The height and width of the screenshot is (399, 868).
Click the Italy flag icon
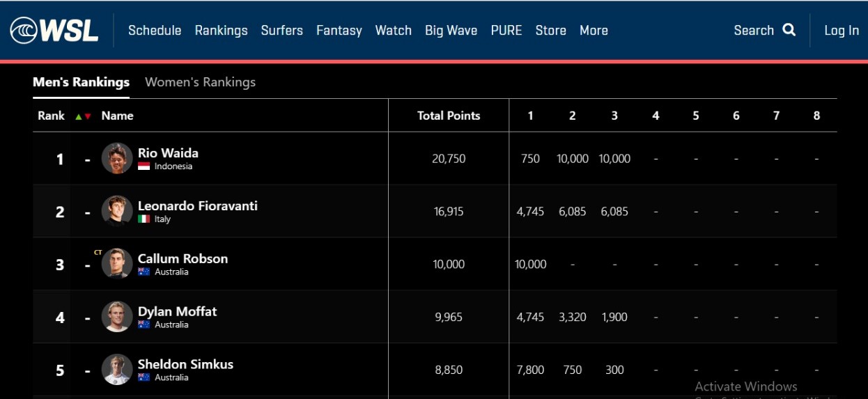(x=144, y=219)
